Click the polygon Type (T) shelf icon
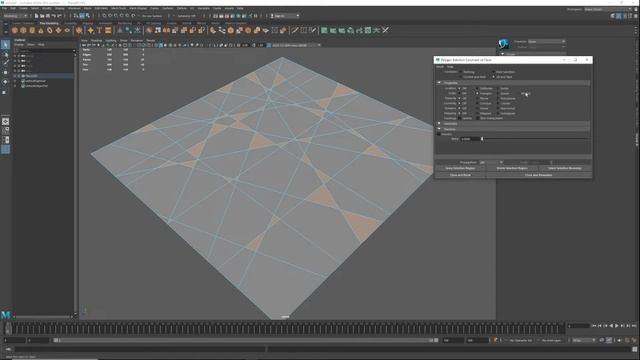 [x=99, y=30]
